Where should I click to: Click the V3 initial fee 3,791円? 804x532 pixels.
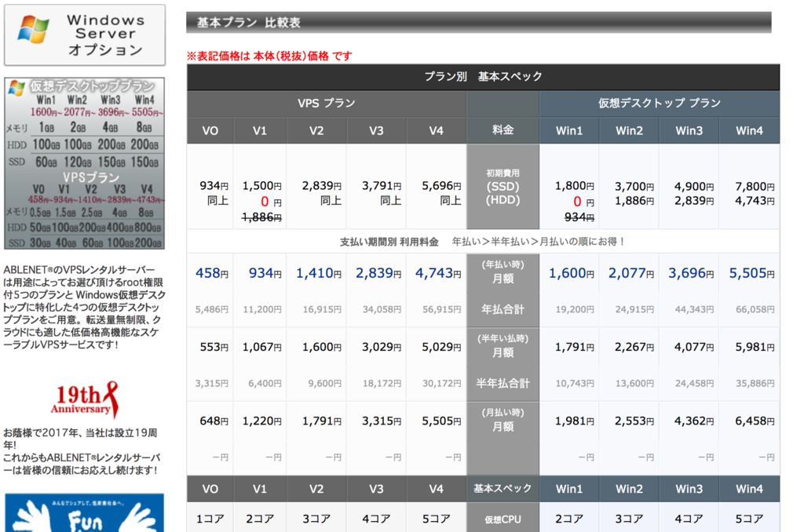pyautogui.click(x=382, y=186)
